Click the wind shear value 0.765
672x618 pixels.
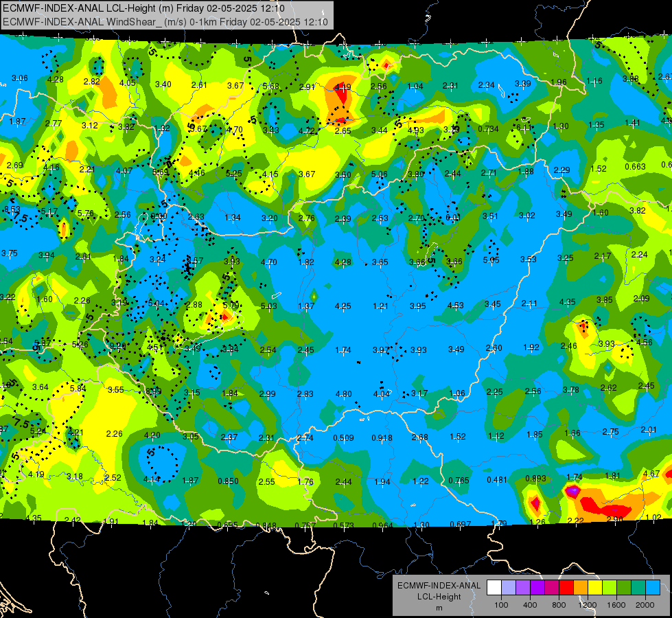click(459, 481)
